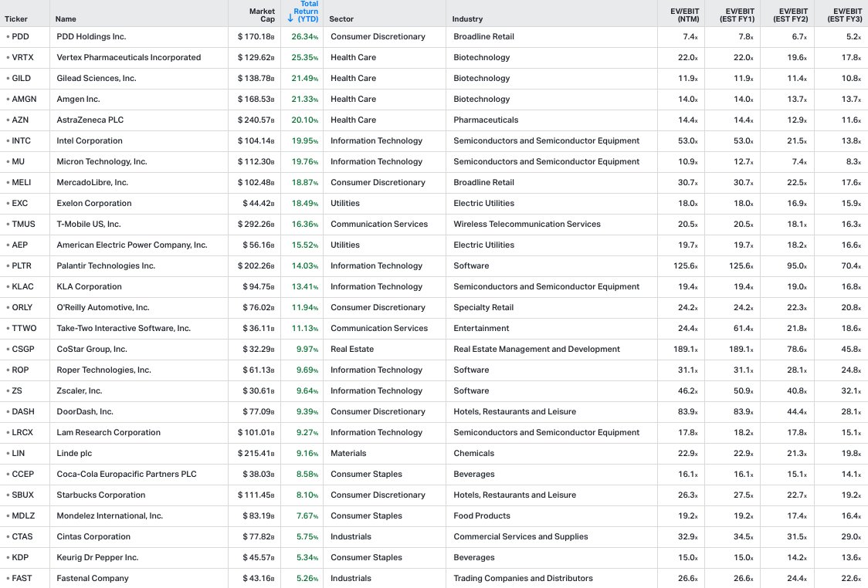Select Linde plc name
The image size is (868, 588).
point(74,454)
